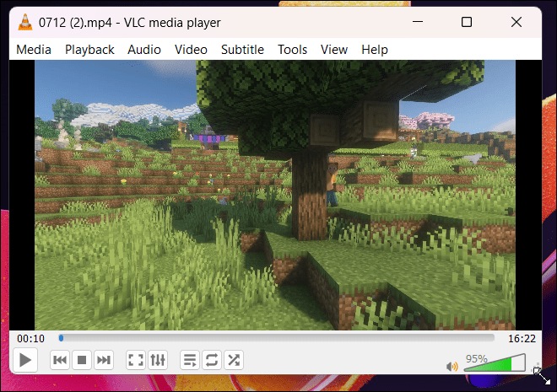557x392 pixels.
Task: Click the 16:22 total time label
Action: click(x=522, y=339)
